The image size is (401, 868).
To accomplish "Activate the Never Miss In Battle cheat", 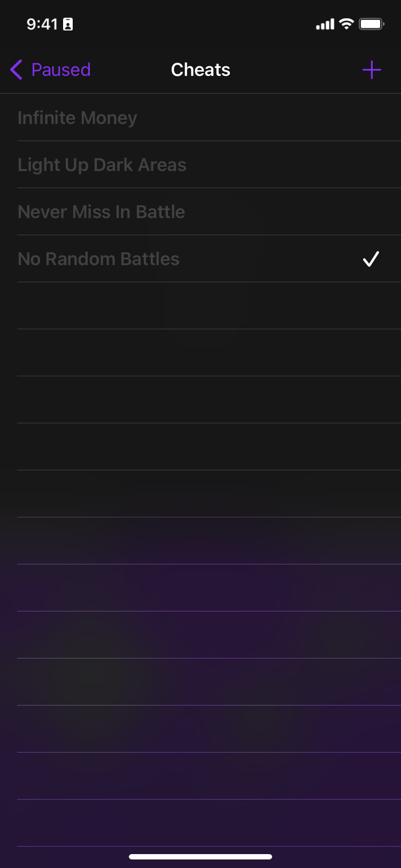I will click(x=102, y=212).
